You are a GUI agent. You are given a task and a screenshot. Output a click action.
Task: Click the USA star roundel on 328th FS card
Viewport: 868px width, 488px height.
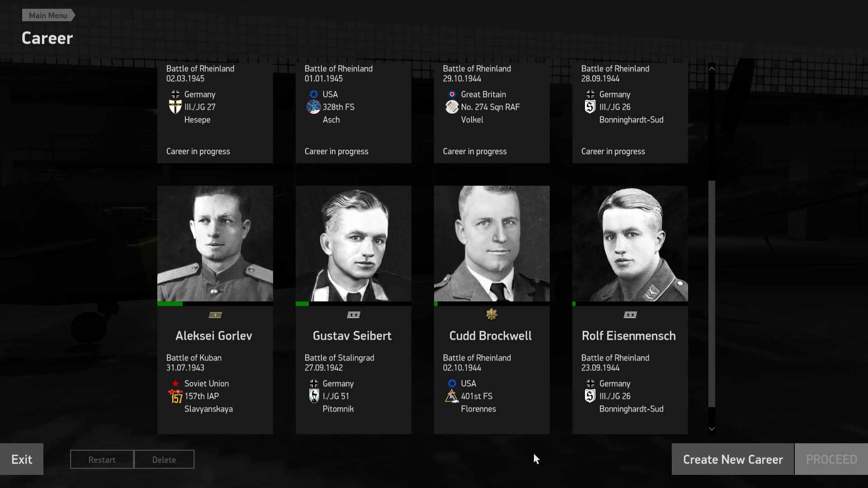tap(314, 94)
